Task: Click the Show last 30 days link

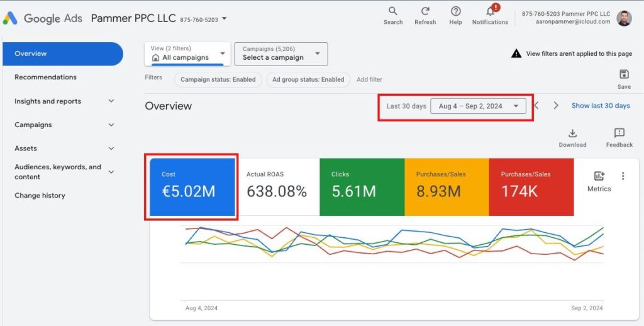Action: [x=600, y=106]
